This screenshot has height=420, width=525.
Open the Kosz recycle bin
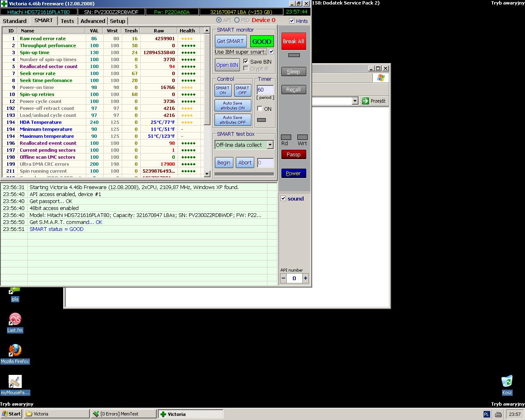pos(507,385)
